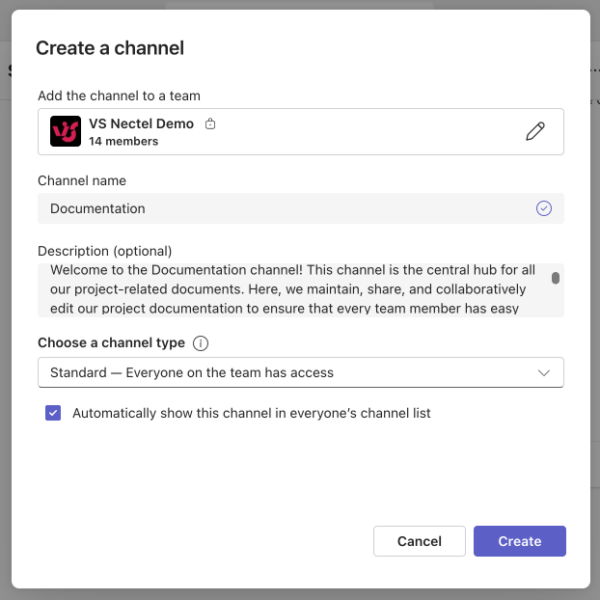Click the 'Description (optional)' label
The image size is (600, 600).
point(105,251)
